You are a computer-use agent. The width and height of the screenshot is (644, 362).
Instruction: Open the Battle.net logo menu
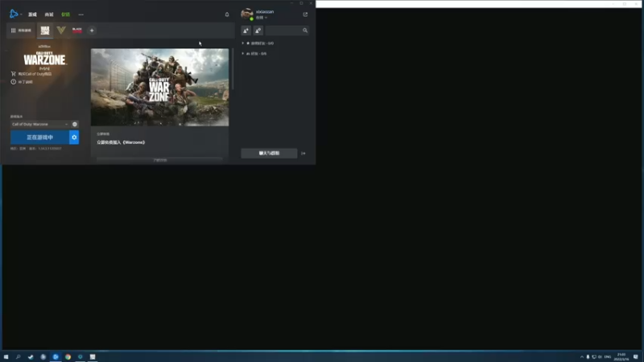(x=14, y=14)
